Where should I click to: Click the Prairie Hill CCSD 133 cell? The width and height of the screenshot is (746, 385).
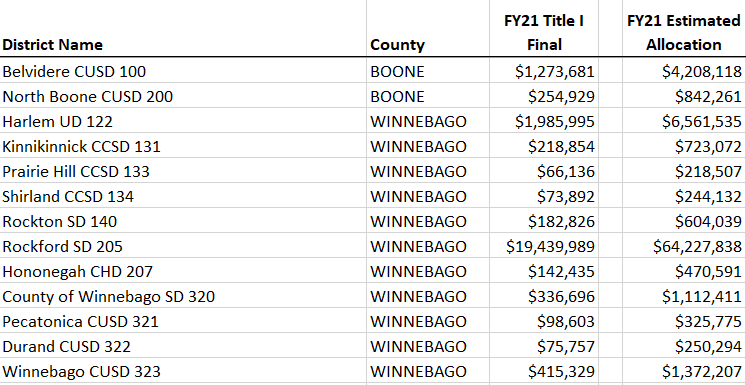pyautogui.click(x=183, y=171)
